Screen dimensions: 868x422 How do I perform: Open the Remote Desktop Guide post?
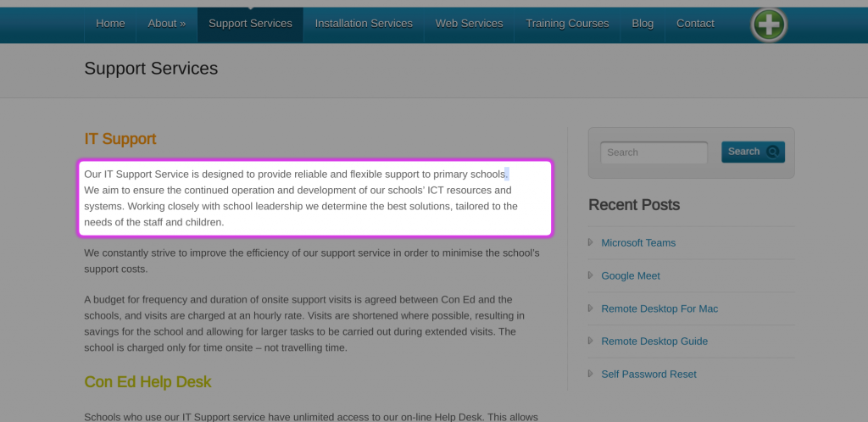654,341
